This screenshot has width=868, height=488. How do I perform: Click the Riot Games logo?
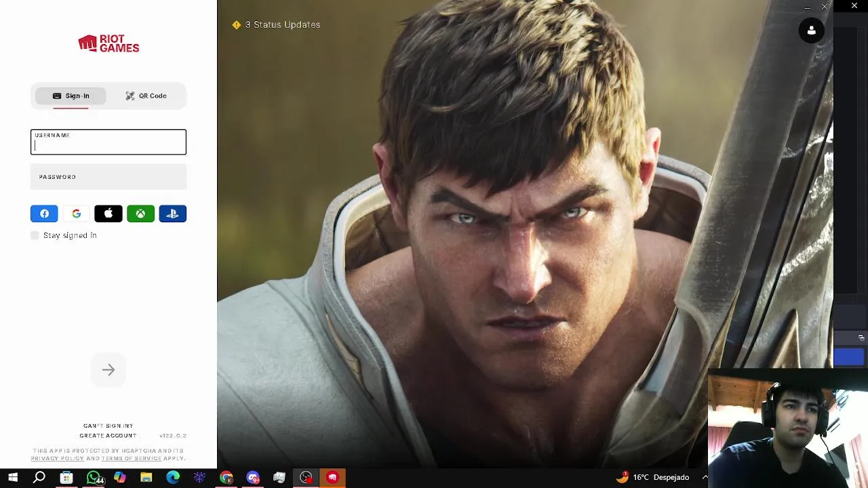click(x=108, y=44)
